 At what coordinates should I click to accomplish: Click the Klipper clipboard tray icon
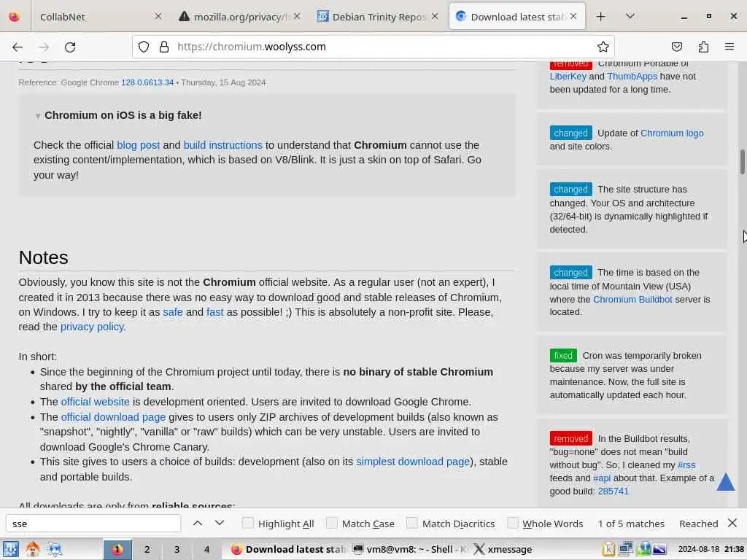click(x=608, y=549)
